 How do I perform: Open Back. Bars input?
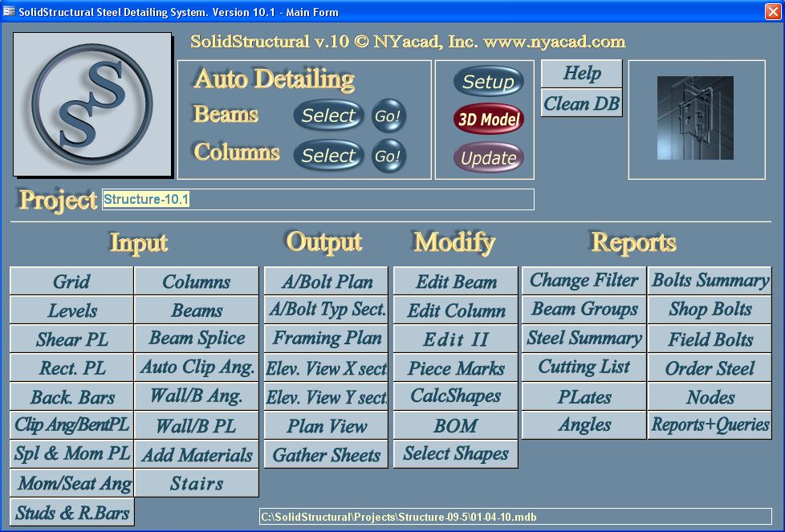[71, 397]
